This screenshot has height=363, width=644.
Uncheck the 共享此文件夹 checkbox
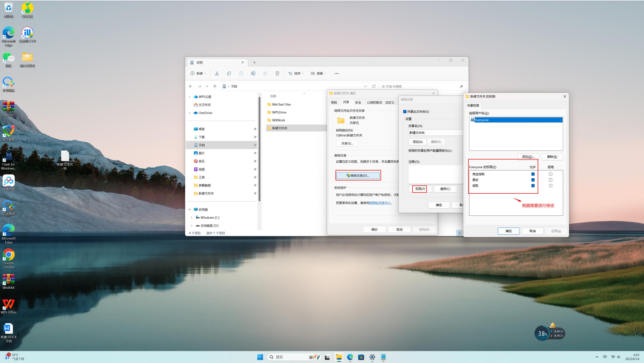[405, 111]
